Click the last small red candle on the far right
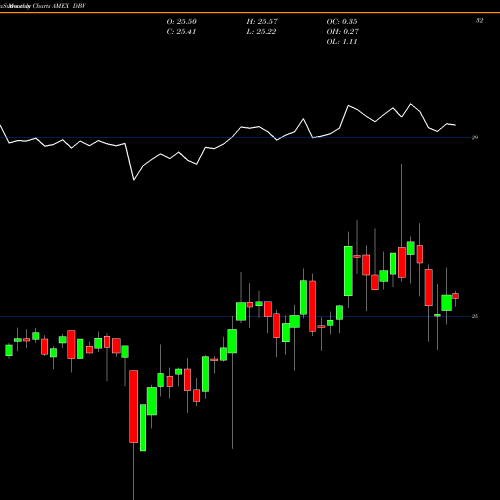 [455, 296]
